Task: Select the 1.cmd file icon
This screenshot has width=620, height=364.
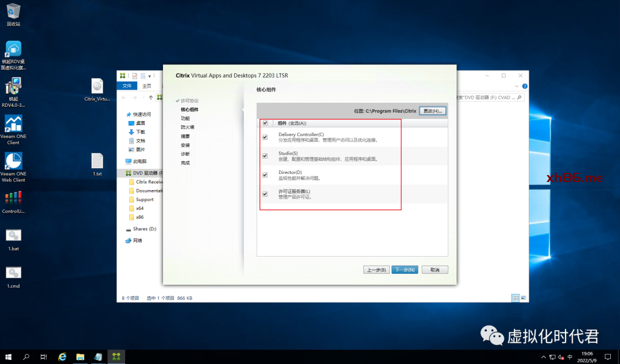Action: (x=13, y=277)
